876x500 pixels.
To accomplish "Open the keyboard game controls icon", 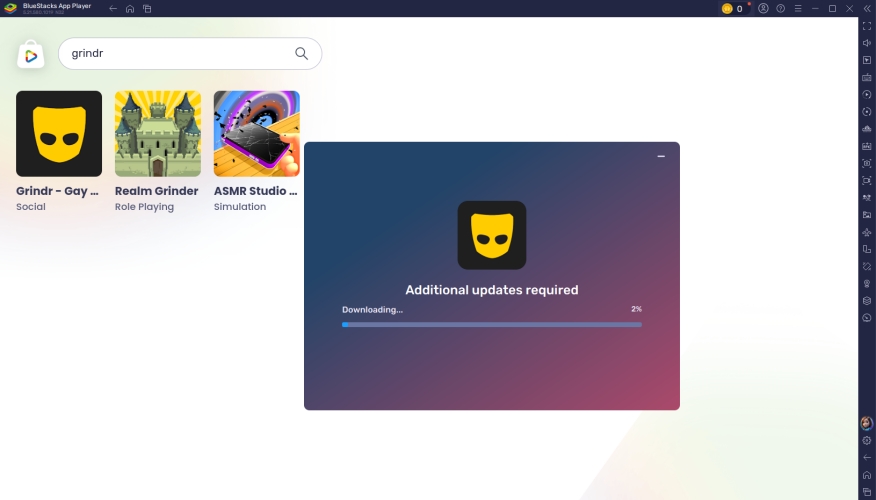I will (x=867, y=78).
